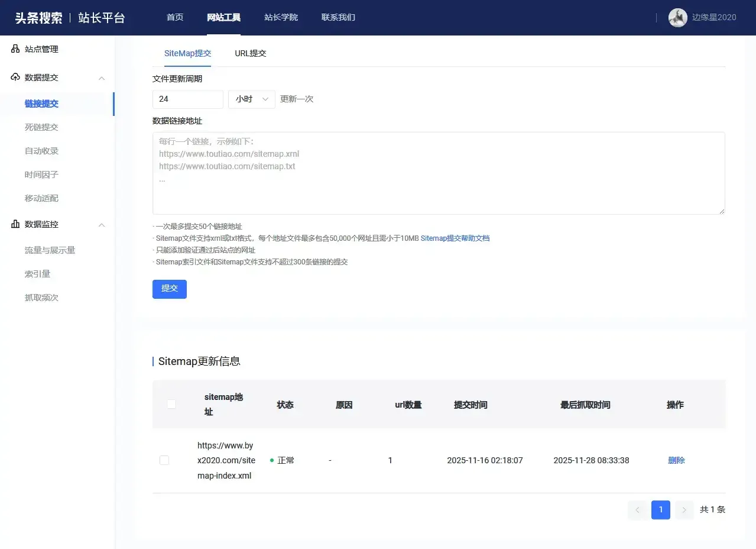
Task: Click the 数据提交 cloud upload icon
Action: tap(15, 77)
